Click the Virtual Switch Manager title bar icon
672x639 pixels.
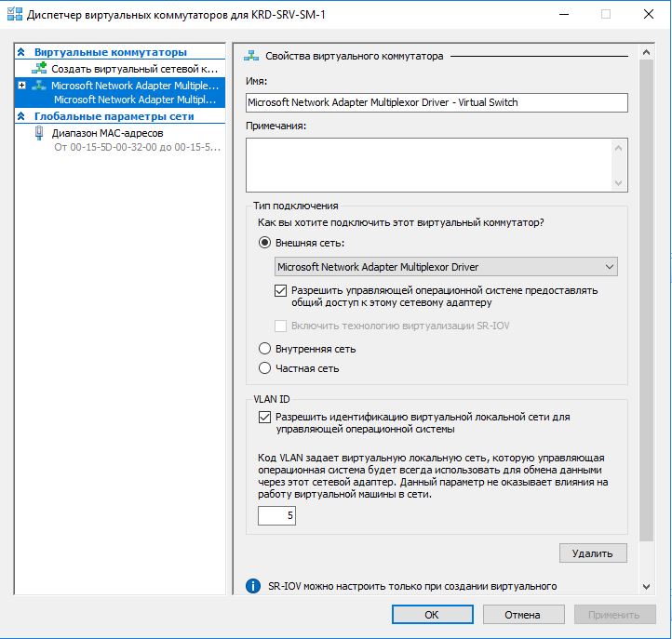(15, 14)
